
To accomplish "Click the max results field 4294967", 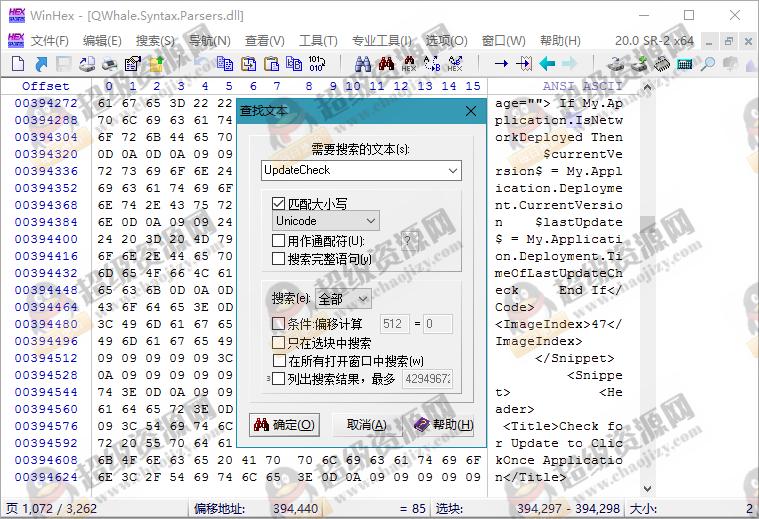I will tap(427, 379).
